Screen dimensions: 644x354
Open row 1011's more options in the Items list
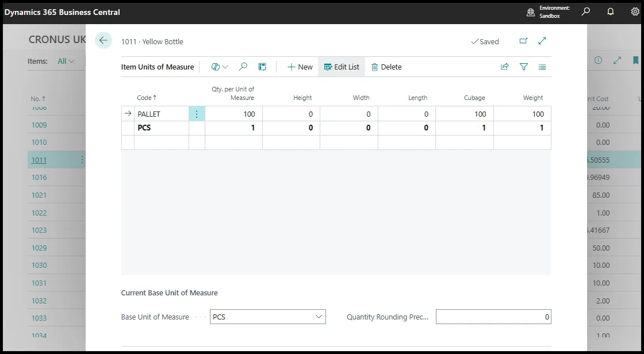tap(82, 160)
